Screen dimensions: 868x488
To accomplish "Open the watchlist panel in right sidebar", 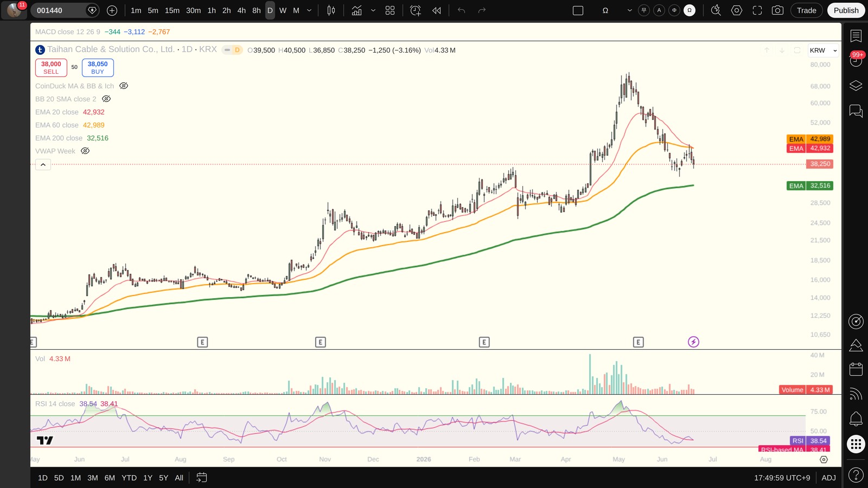I will 856,36.
